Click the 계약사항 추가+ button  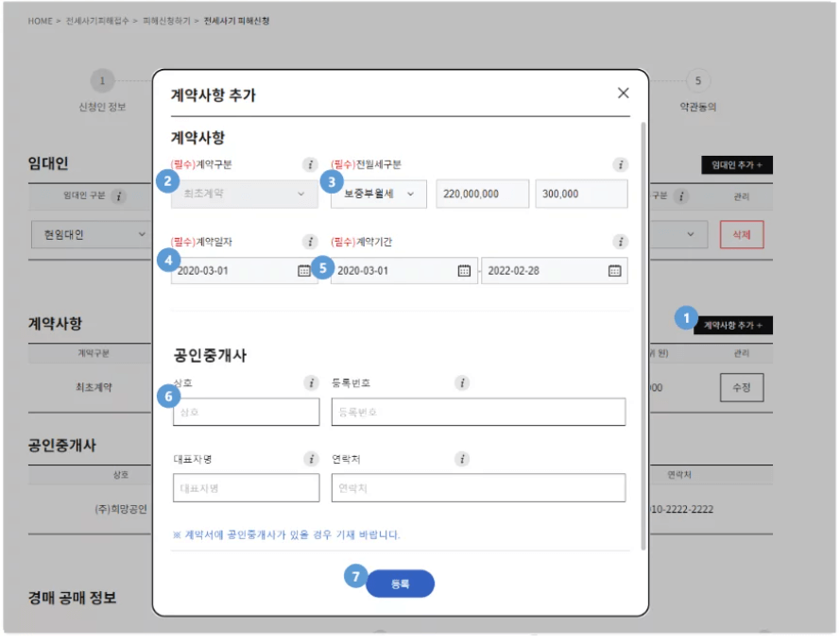click(x=737, y=324)
